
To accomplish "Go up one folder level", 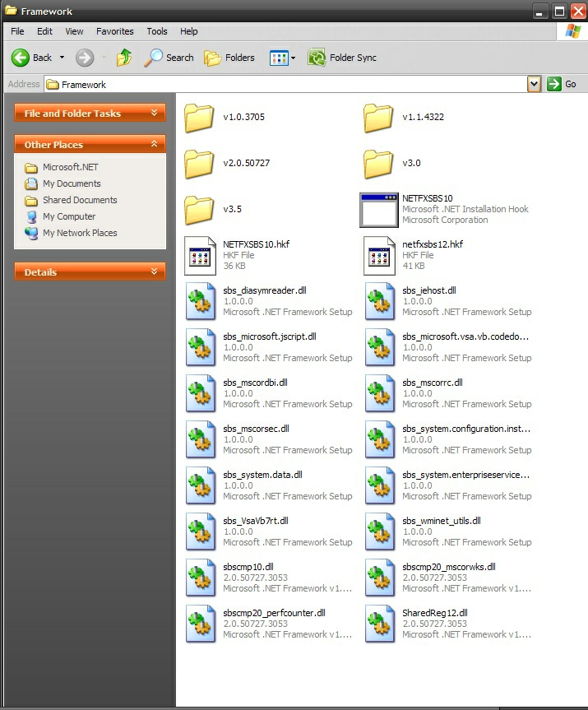I will tap(124, 58).
